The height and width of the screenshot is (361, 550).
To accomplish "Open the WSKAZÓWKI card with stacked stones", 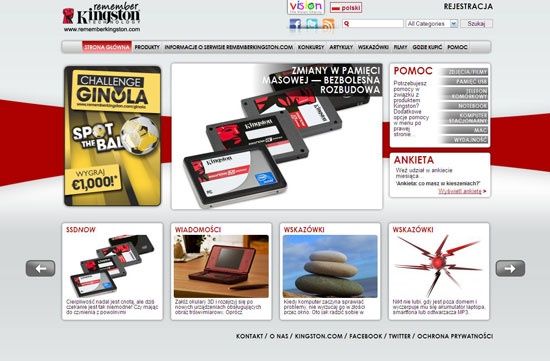I will pos(330,267).
